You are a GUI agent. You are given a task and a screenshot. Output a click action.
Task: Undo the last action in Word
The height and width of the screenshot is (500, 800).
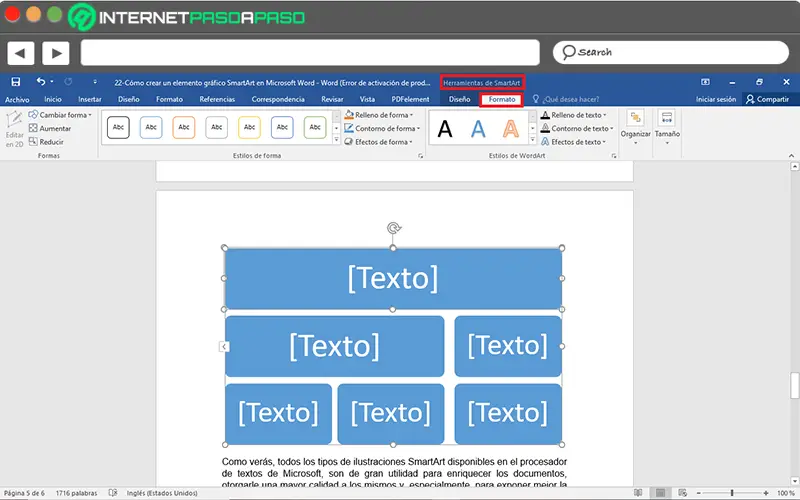pos(41,82)
